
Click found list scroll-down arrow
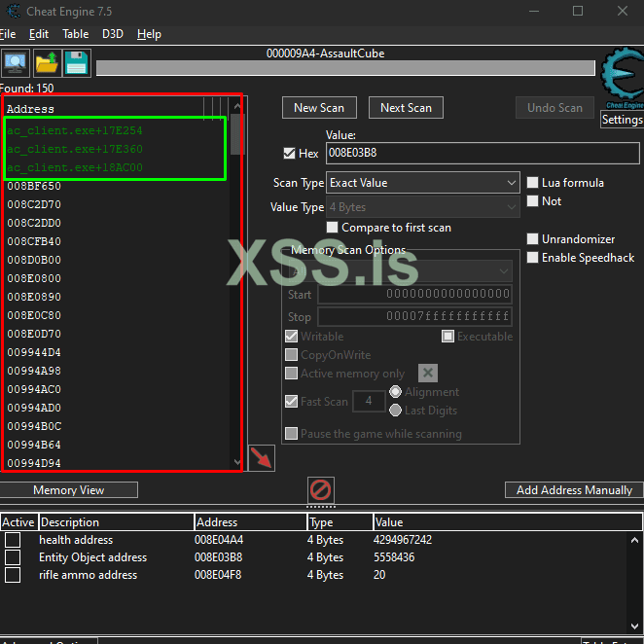pyautogui.click(x=237, y=462)
